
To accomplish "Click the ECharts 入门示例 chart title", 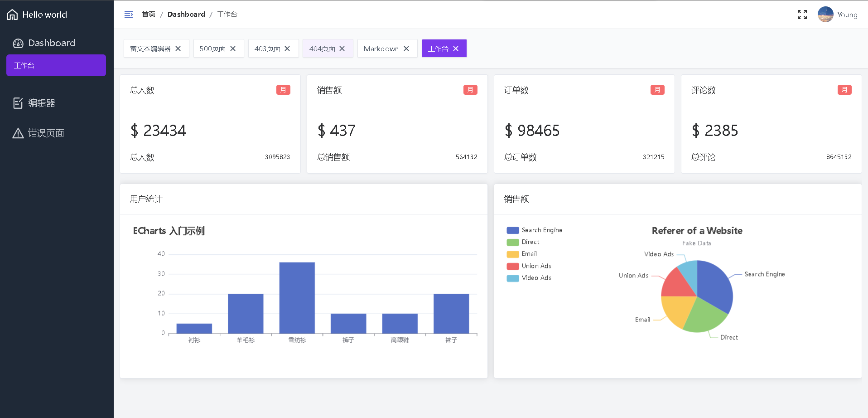I will 169,231.
